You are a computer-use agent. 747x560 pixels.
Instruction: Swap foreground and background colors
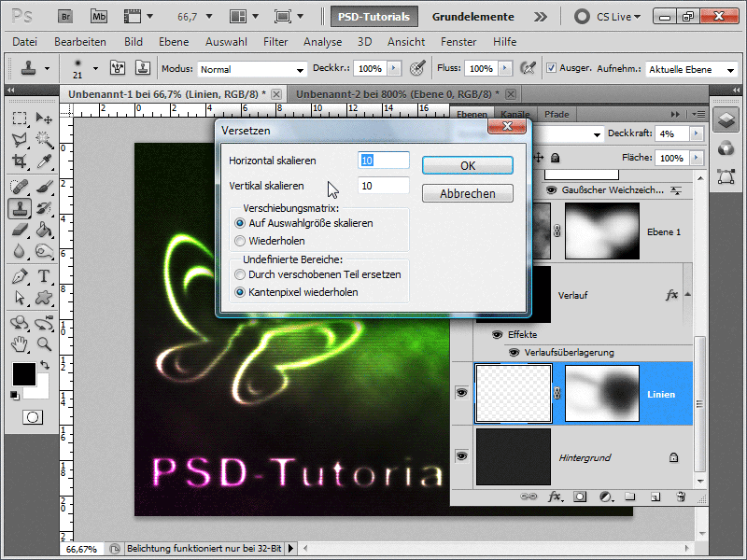(x=45, y=365)
